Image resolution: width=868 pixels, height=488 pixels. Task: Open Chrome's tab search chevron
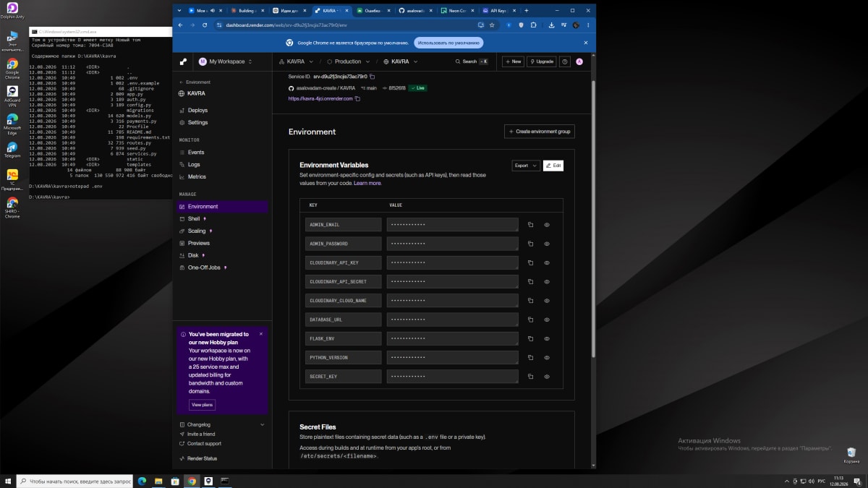click(x=179, y=11)
